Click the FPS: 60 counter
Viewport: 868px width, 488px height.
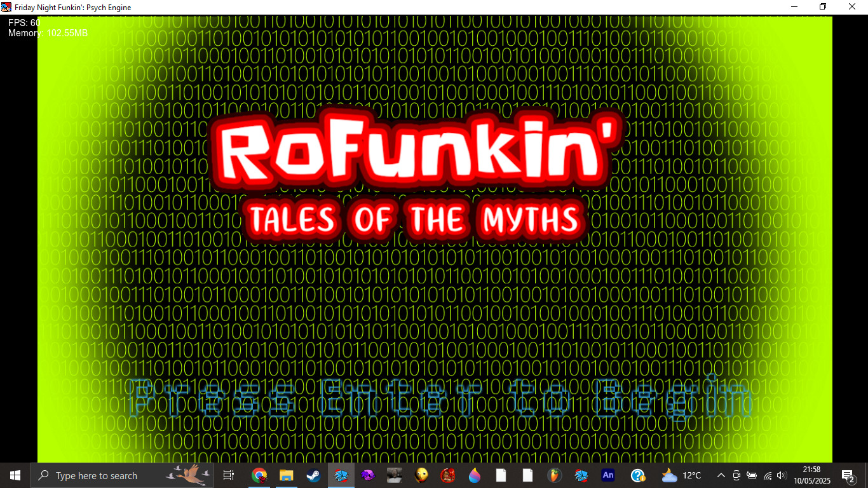point(24,23)
